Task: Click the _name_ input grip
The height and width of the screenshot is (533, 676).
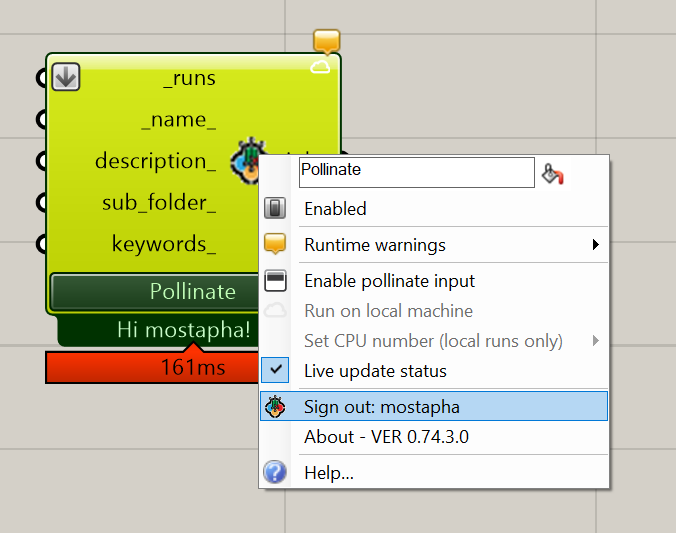Action: click(41, 119)
